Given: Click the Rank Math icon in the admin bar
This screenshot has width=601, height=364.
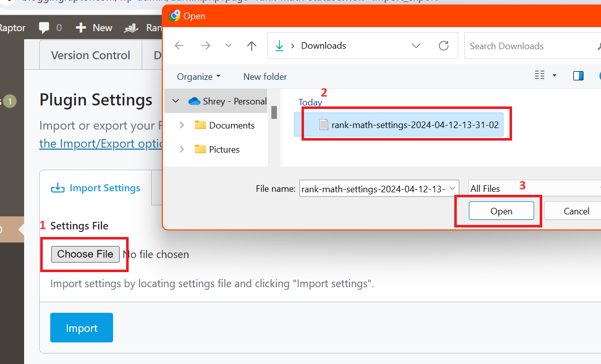Looking at the screenshot, I should click(x=130, y=28).
